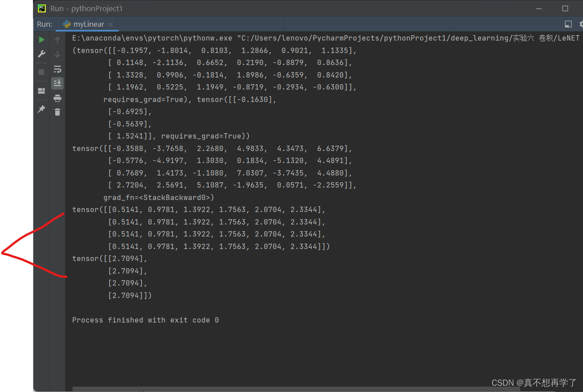Click the pythonw.exe command path line

(326, 38)
